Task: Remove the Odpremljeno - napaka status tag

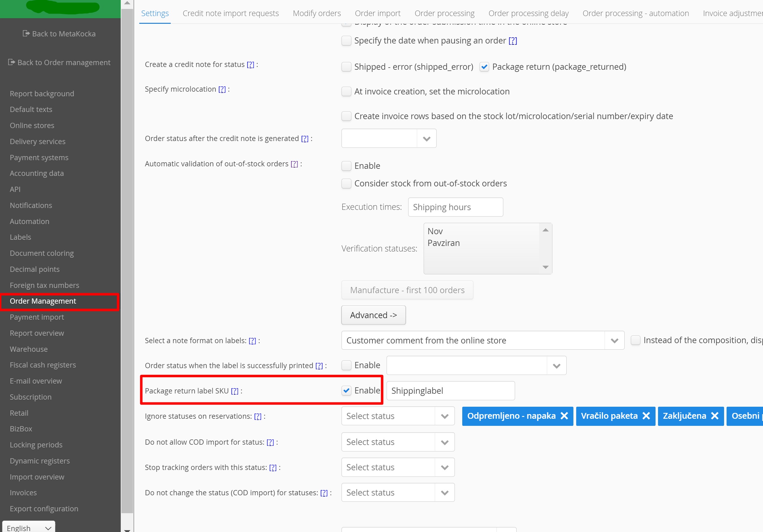Action: (x=564, y=416)
